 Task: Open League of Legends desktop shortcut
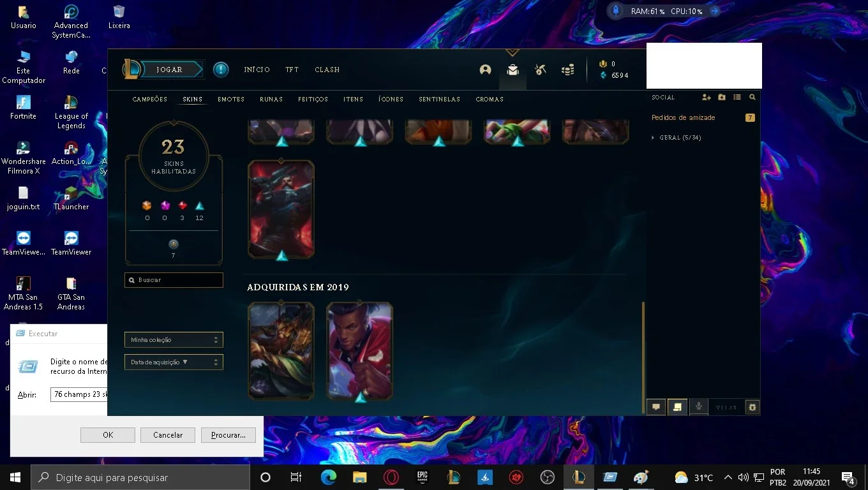click(71, 112)
